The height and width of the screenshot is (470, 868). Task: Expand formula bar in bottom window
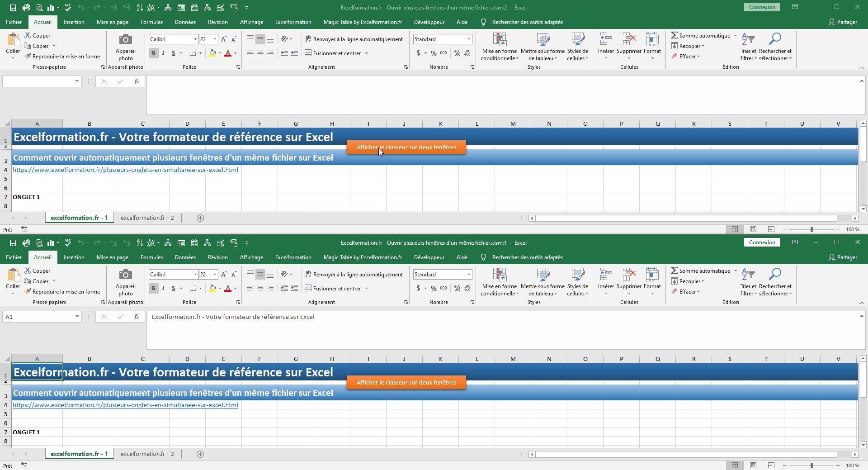[x=862, y=316]
